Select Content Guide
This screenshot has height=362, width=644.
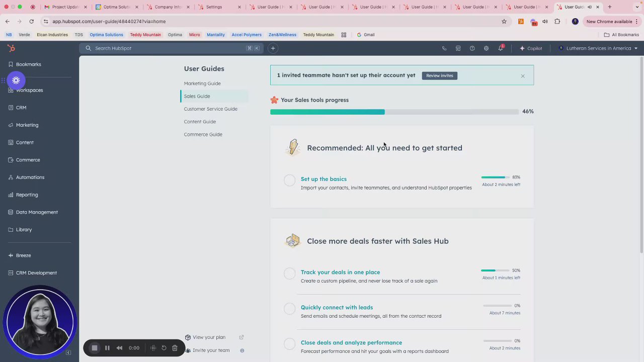click(x=200, y=122)
